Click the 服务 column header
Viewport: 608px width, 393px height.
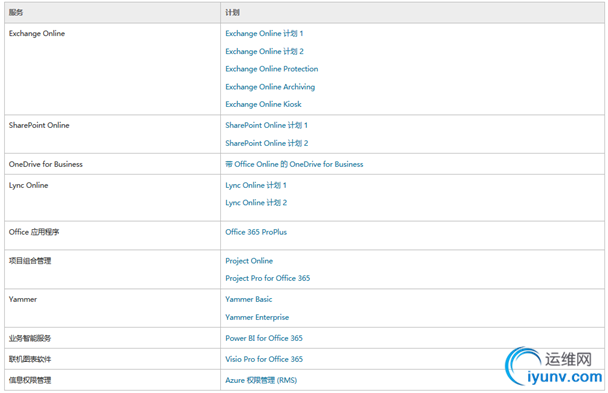(112, 13)
